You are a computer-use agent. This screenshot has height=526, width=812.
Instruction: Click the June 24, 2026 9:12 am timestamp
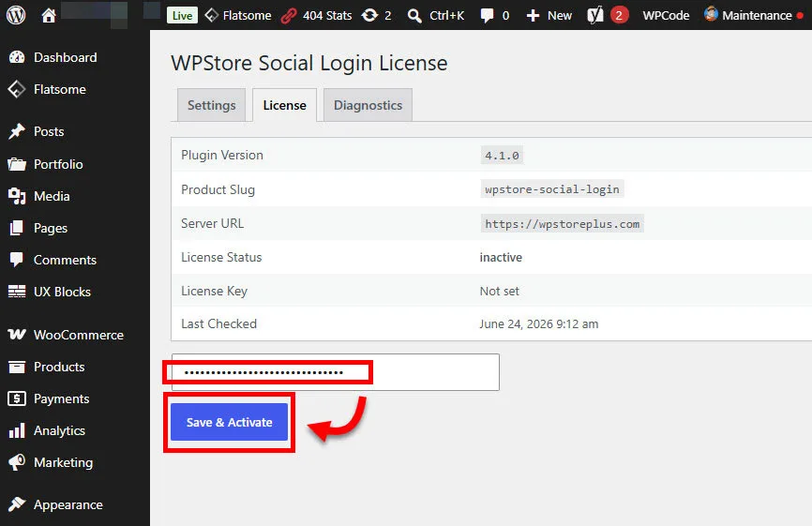[538, 324]
